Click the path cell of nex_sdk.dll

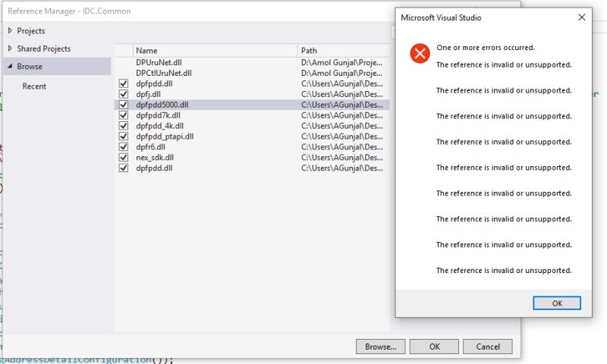(342, 158)
